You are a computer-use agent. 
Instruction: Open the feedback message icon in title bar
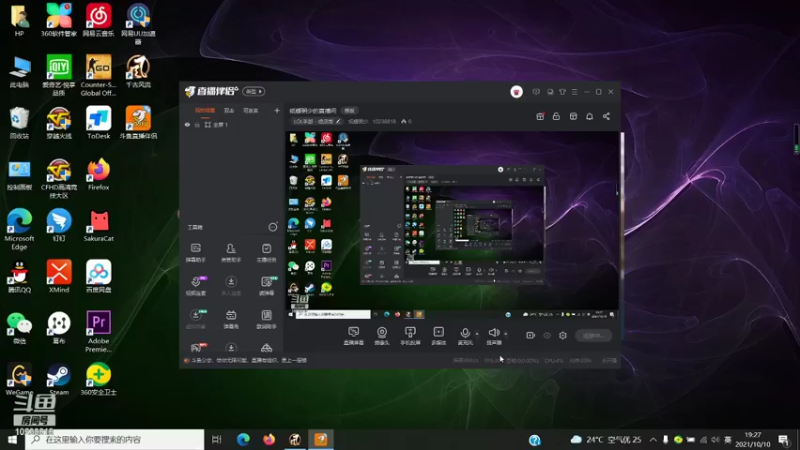[x=536, y=92]
